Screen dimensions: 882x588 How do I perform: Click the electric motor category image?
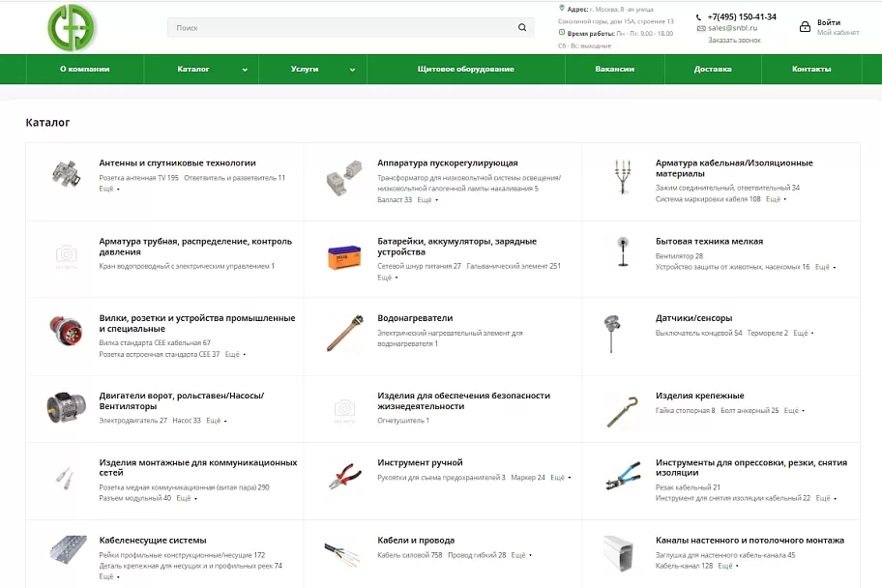[66, 407]
